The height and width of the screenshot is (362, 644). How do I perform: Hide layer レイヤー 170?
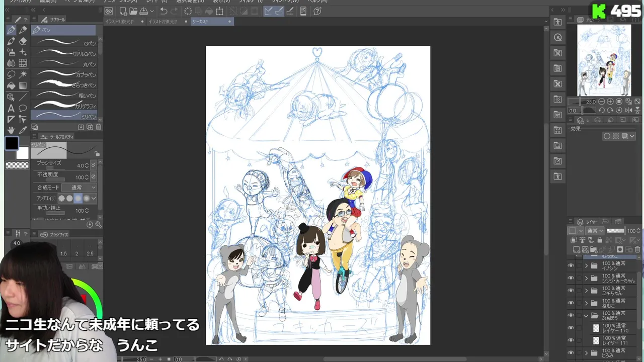[x=571, y=328]
